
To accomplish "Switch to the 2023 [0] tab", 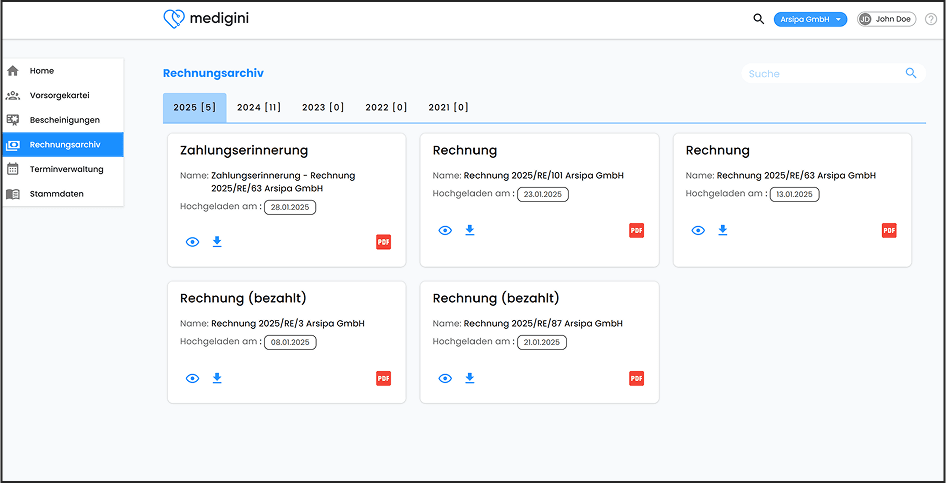I will point(323,108).
